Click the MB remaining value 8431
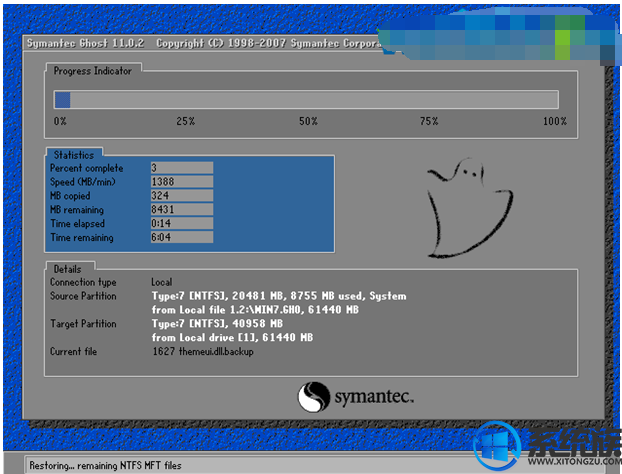 (182, 209)
